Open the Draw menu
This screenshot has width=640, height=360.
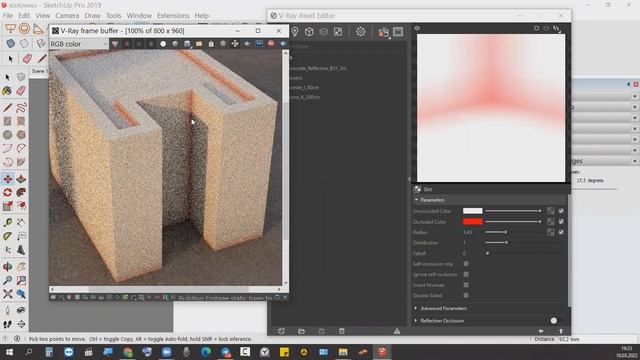(x=93, y=16)
